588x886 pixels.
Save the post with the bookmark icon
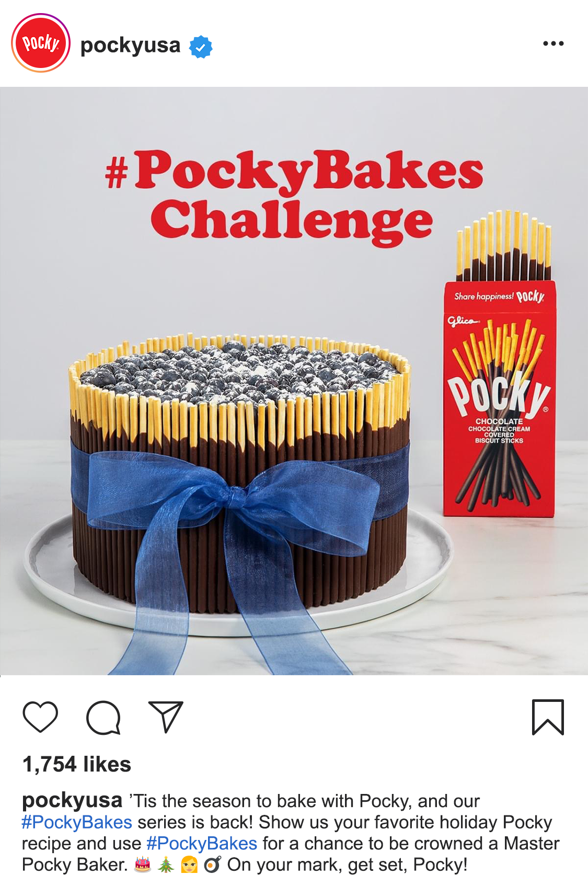click(548, 717)
